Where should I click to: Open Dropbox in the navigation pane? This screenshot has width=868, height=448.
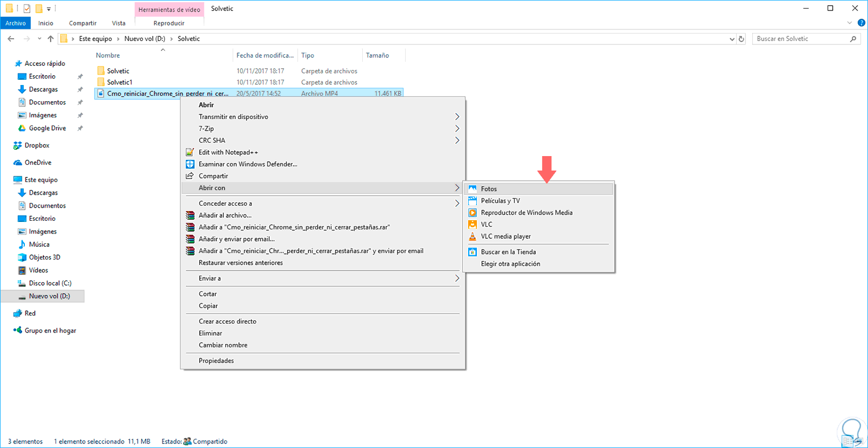(36, 146)
